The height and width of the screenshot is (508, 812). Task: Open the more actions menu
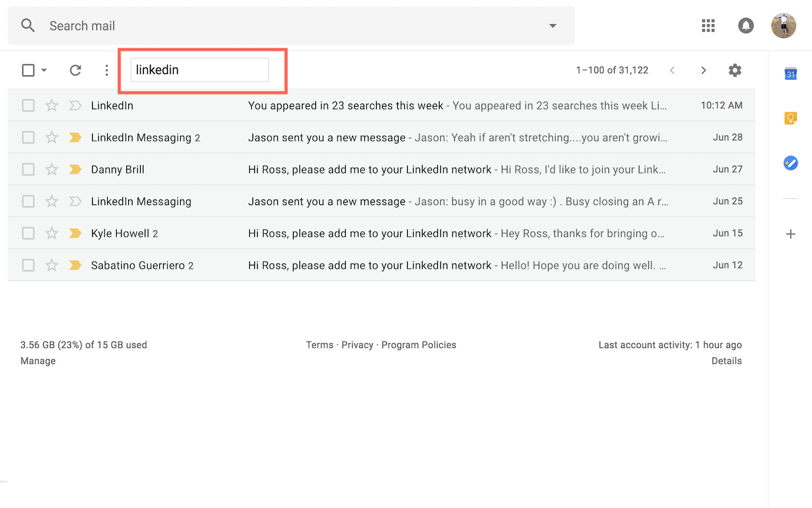click(107, 70)
